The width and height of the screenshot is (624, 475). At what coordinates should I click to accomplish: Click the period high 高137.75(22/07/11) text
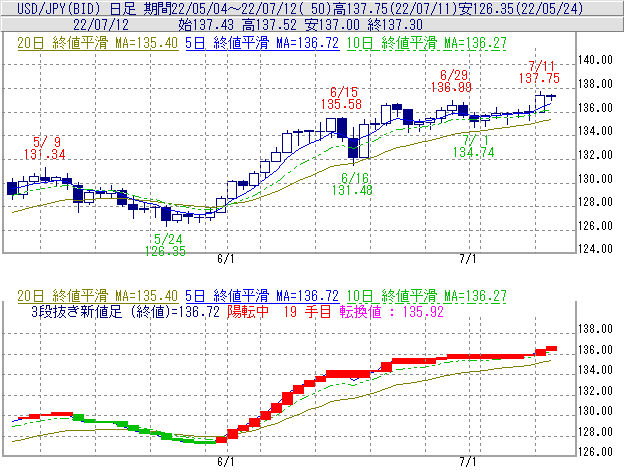coord(394,8)
